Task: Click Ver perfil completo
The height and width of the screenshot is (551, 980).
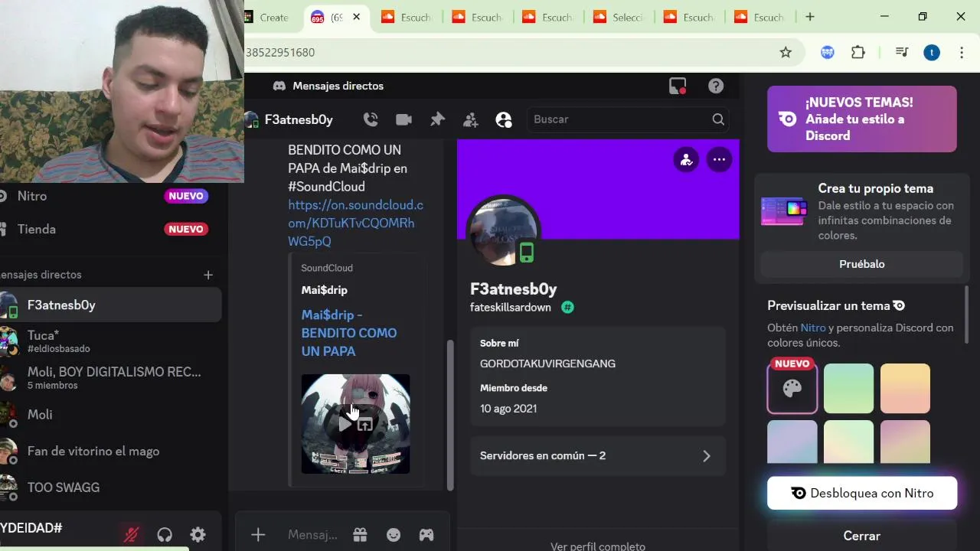Action: 598,546
